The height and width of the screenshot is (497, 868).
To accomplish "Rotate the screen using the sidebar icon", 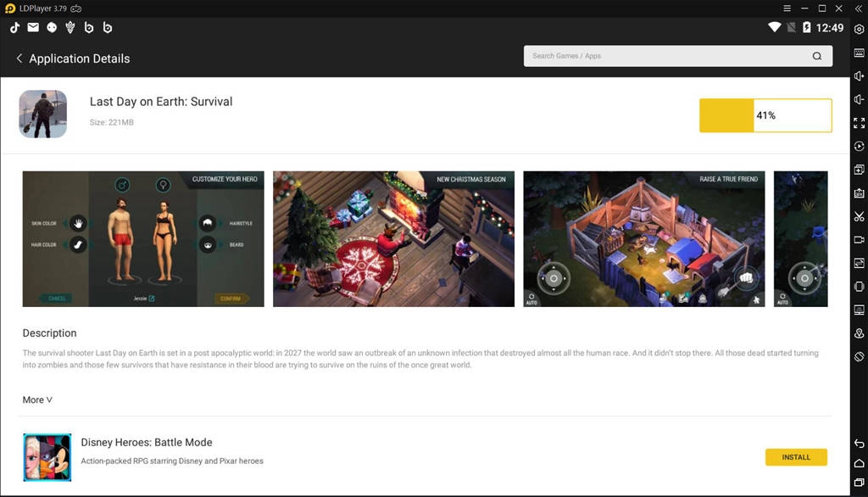I will pos(860,356).
